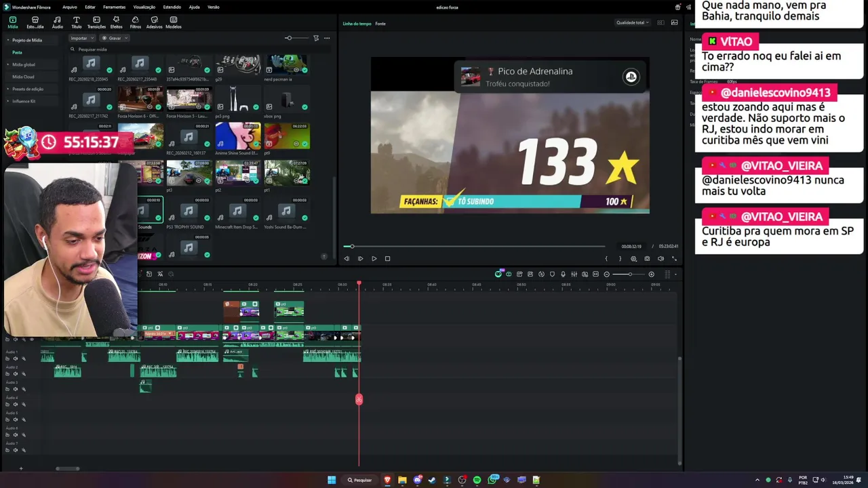Viewport: 868px width, 488px height.
Task: Open File Explorer from the taskbar
Action: pyautogui.click(x=402, y=480)
